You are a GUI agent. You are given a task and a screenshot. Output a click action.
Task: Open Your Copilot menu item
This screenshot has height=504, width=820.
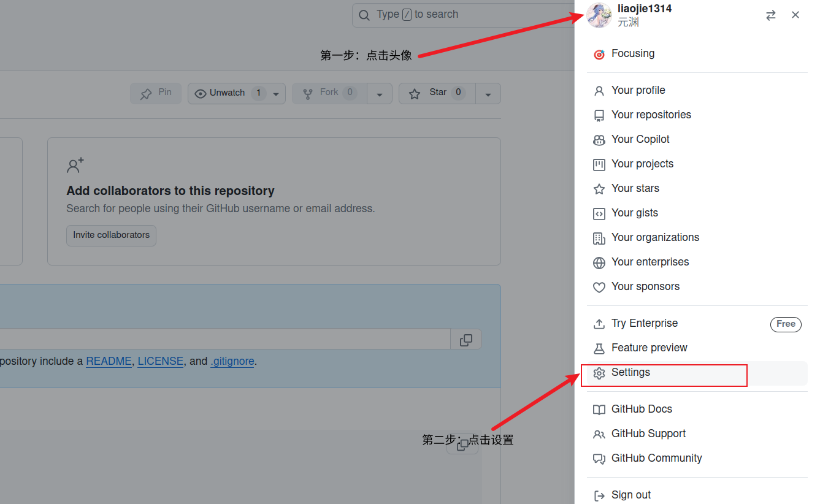point(697,140)
